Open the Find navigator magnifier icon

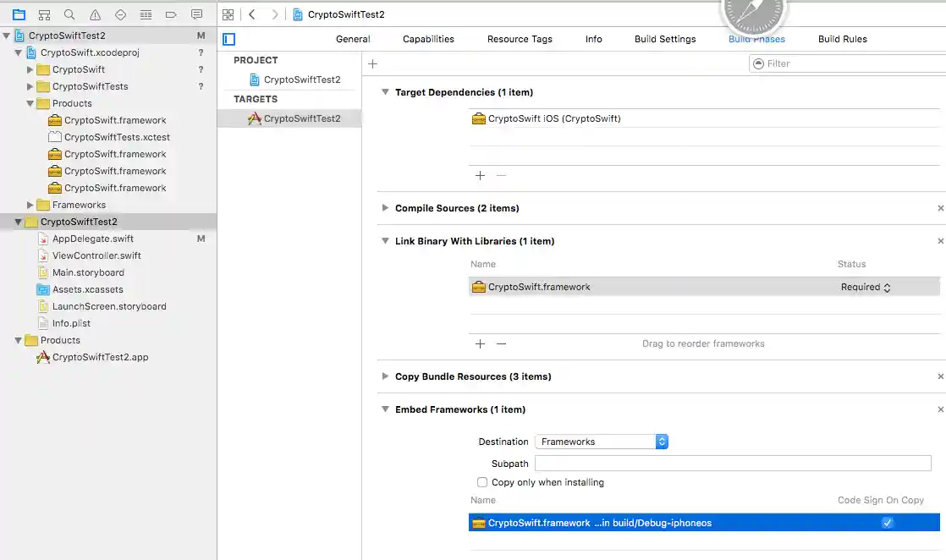pyautogui.click(x=69, y=14)
